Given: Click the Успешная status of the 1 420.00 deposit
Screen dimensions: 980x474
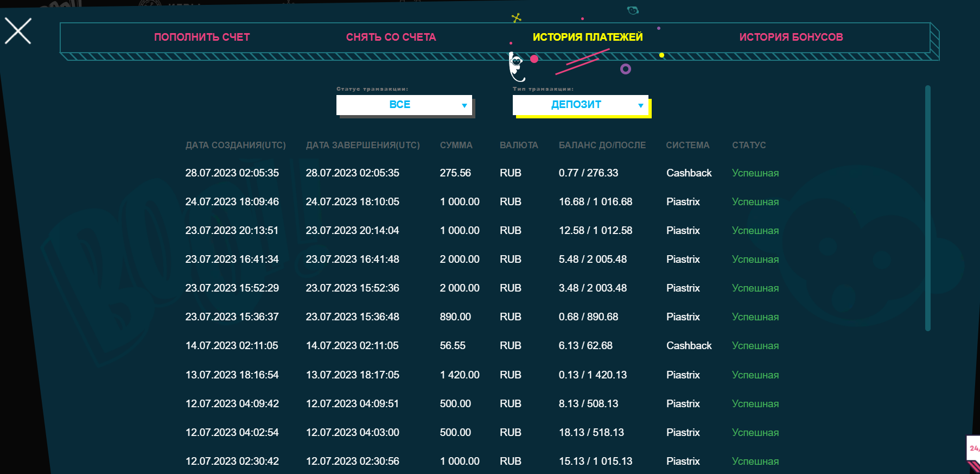Looking at the screenshot, I should click(x=755, y=375).
